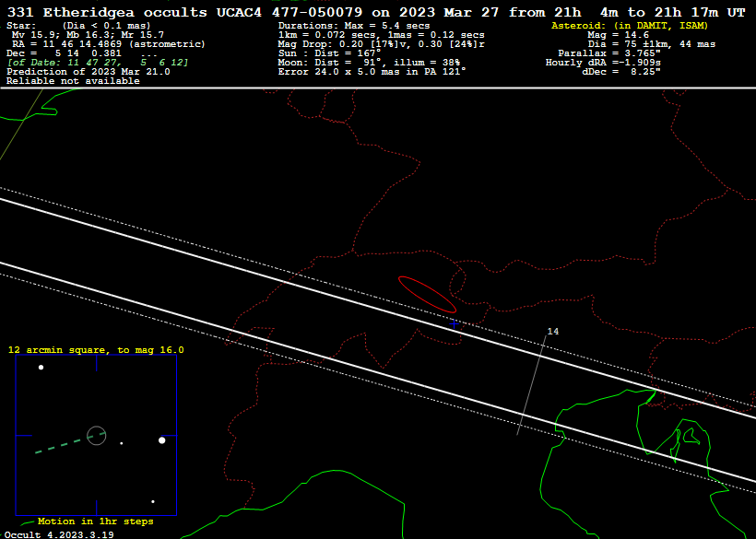Click the dashed green asteroid motion line
This screenshot has height=539, width=756.
[70, 443]
